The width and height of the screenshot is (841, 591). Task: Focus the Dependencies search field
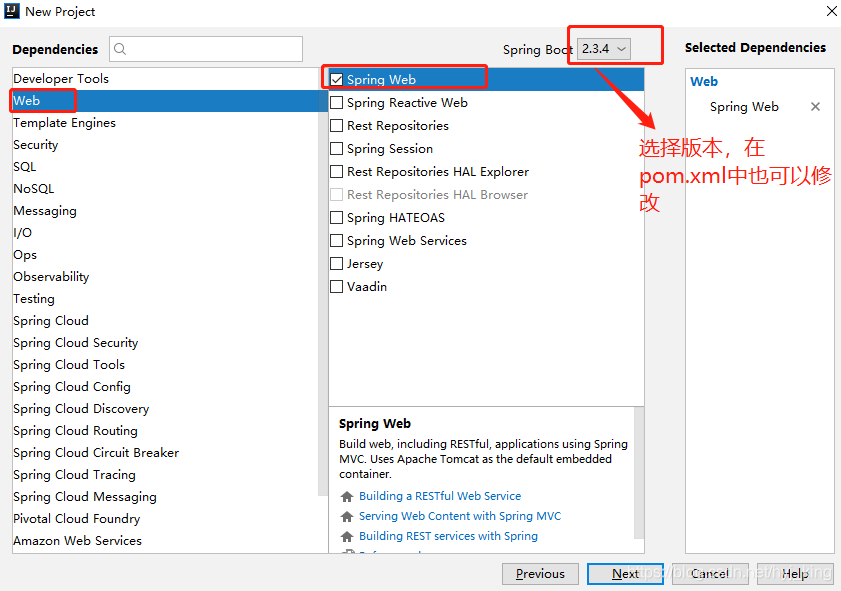(206, 49)
